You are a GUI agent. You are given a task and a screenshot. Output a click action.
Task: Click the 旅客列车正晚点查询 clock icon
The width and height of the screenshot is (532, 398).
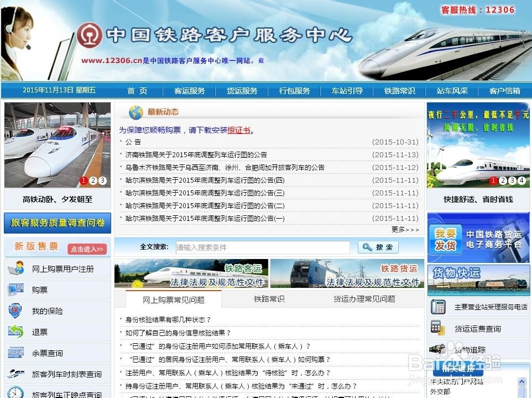coord(15,392)
